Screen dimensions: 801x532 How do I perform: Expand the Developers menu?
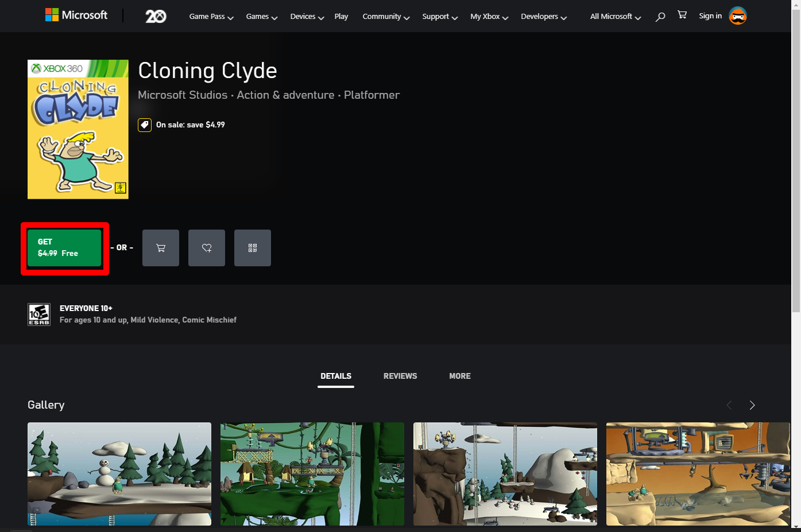coord(544,17)
